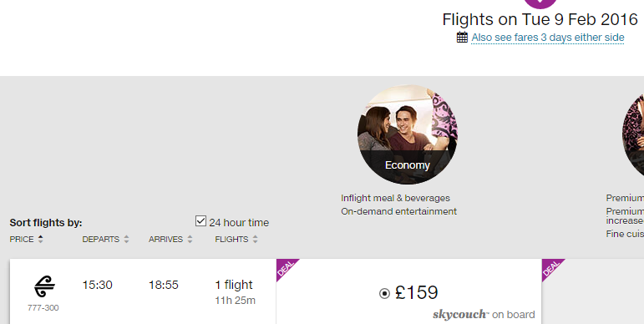Click the skycouch on board logo
Image resolution: width=644 pixels, height=324 pixels.
pyautogui.click(x=484, y=315)
